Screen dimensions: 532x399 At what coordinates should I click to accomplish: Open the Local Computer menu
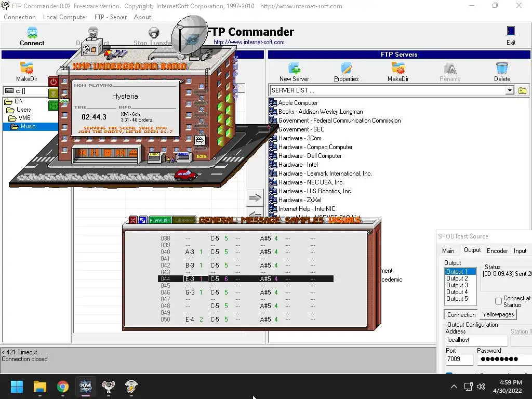pyautogui.click(x=65, y=17)
